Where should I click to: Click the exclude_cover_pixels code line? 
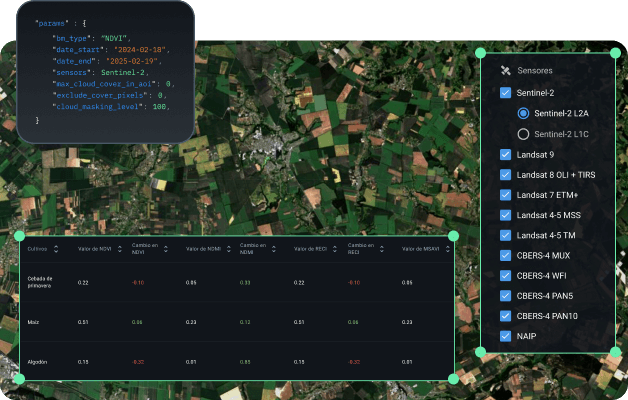(x=109, y=95)
